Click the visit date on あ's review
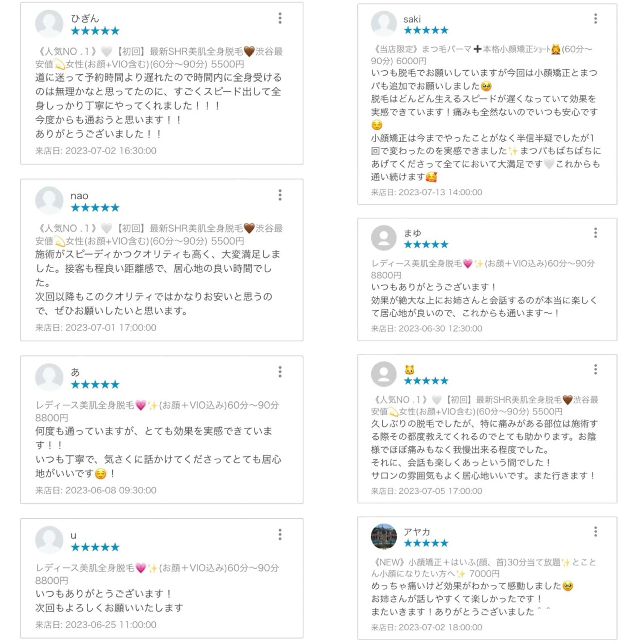 (95, 490)
